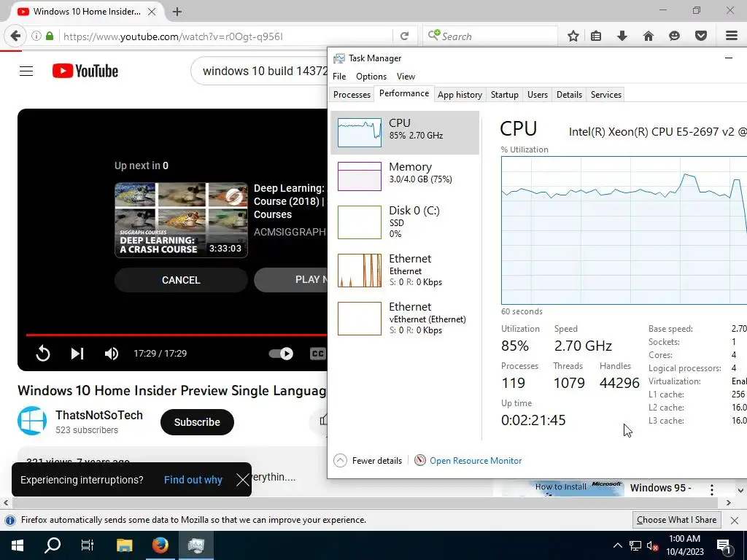Switch to Firefox taskbar icon
Image resolution: width=747 pixels, height=560 pixels.
click(x=160, y=545)
